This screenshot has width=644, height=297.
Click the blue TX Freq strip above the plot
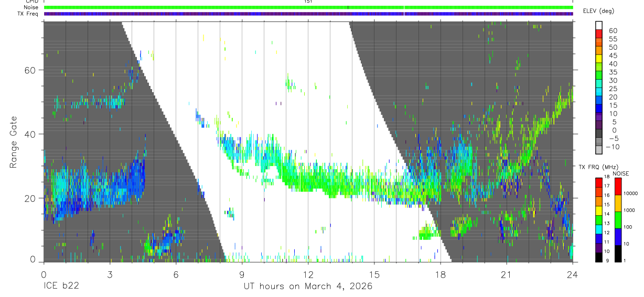(x=308, y=14)
